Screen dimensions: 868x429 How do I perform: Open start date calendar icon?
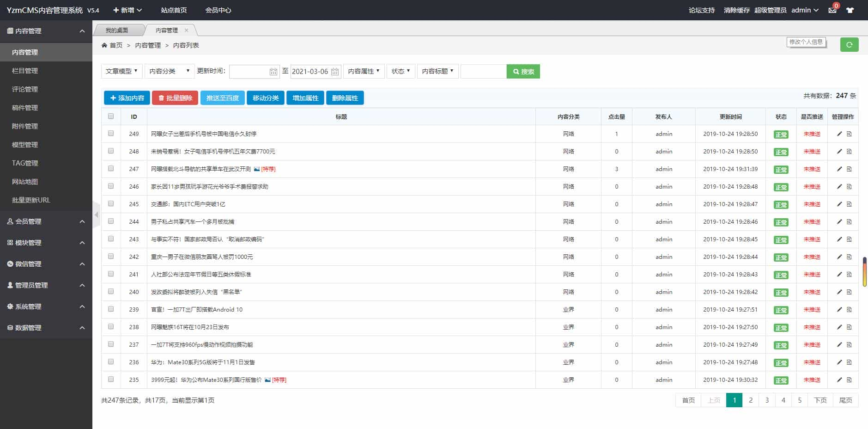coord(273,72)
